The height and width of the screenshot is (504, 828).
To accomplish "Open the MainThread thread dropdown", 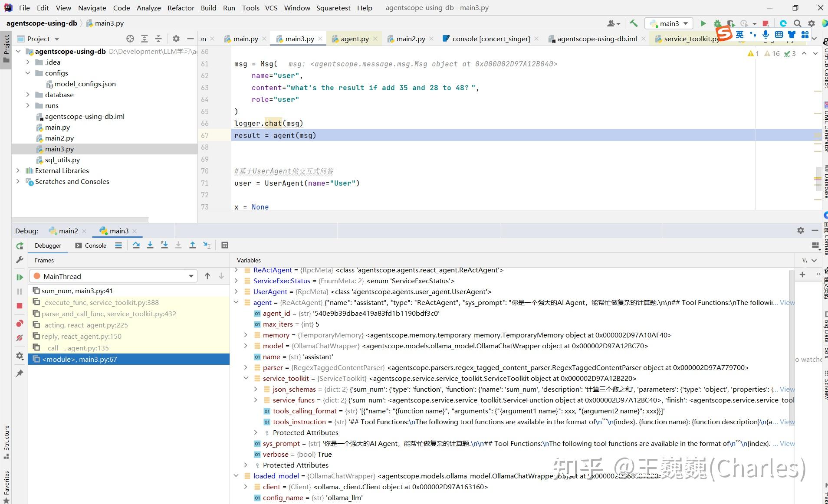I will (x=191, y=276).
